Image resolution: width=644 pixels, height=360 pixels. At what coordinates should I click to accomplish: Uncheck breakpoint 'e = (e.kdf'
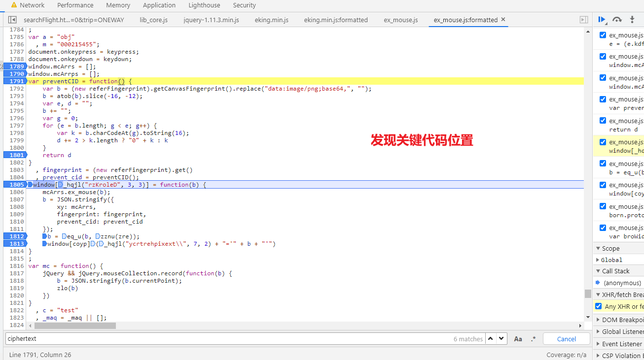tap(603, 35)
